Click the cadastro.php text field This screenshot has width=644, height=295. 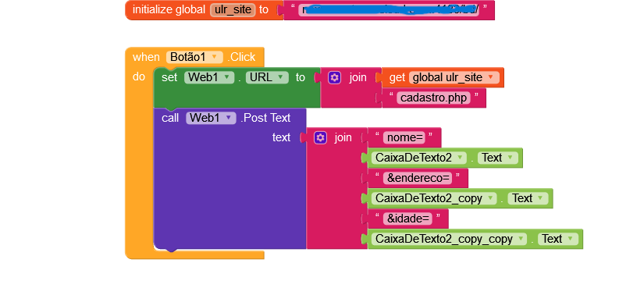click(x=434, y=98)
